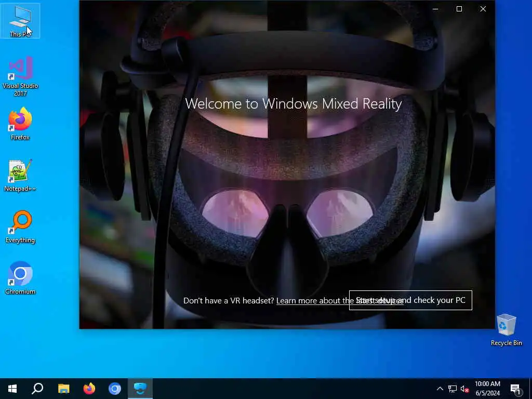Select the Chromium desktop shortcut
This screenshot has width=532, height=399.
tap(20, 278)
